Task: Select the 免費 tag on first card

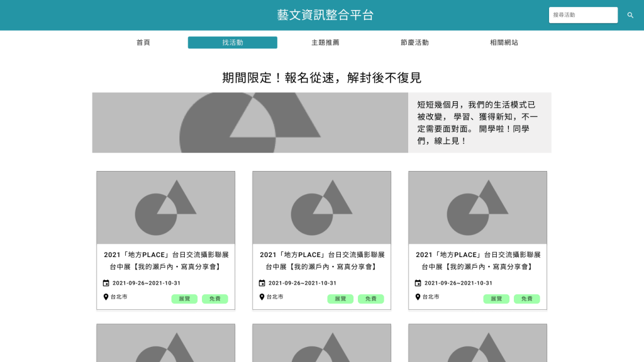Action: click(x=215, y=299)
